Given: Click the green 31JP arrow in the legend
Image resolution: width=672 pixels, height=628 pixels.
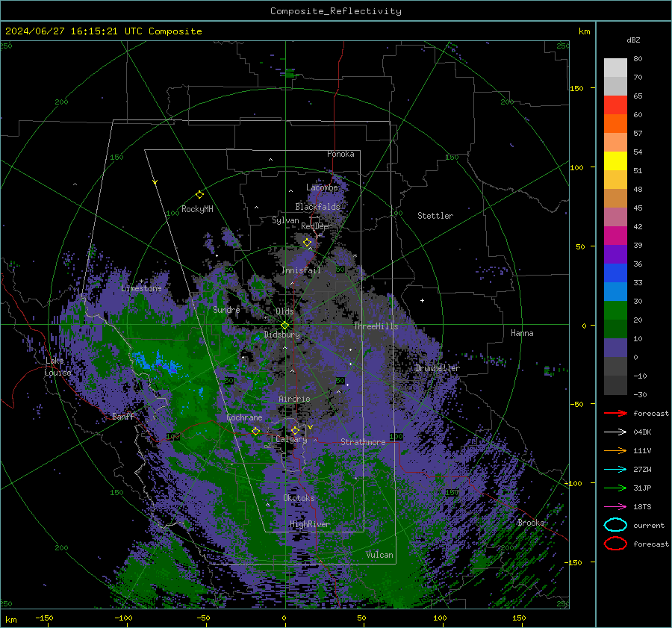Looking at the screenshot, I should [x=615, y=488].
